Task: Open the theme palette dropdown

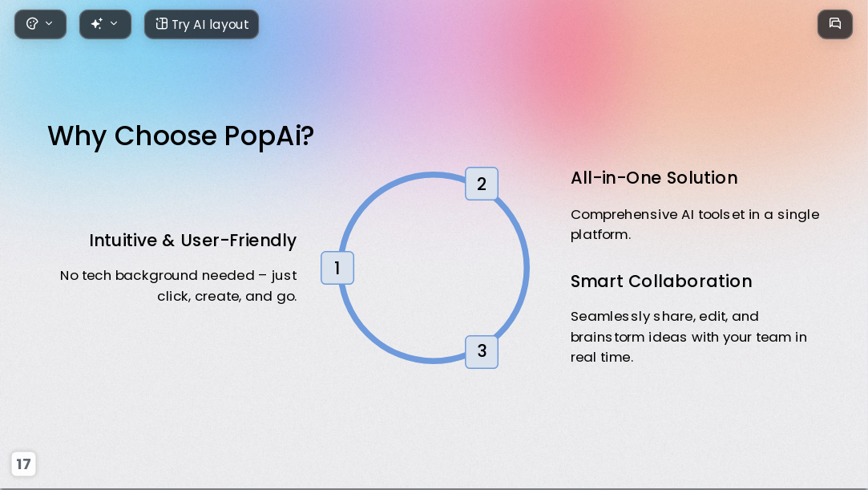Action: [x=40, y=24]
